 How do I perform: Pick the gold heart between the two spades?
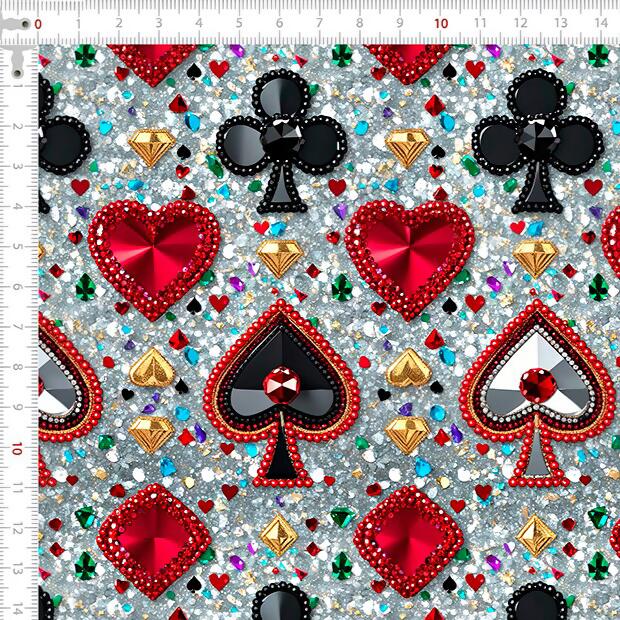coord(408,368)
